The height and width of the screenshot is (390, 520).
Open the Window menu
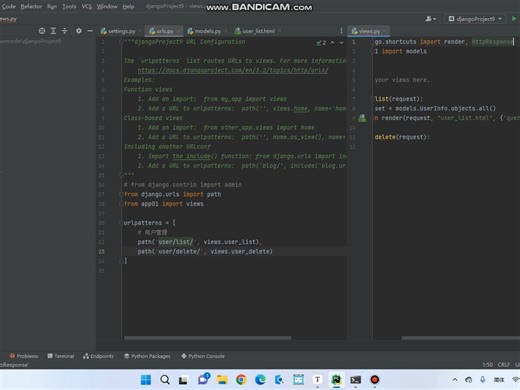tap(107, 6)
